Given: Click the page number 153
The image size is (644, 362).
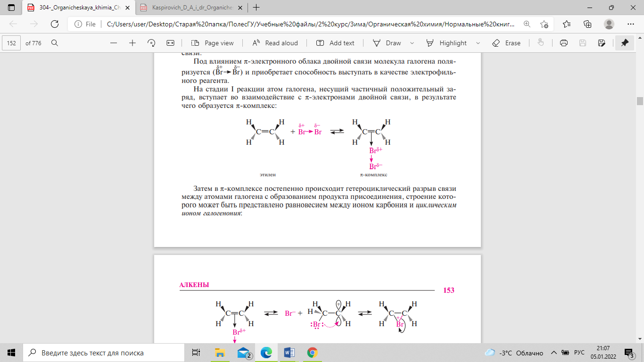Looking at the screenshot, I should [449, 290].
